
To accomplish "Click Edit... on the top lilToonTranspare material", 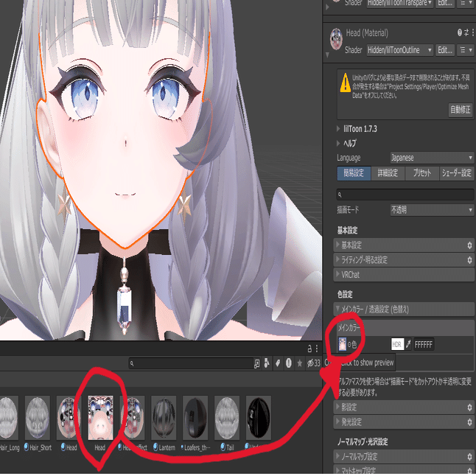I will click(445, 4).
